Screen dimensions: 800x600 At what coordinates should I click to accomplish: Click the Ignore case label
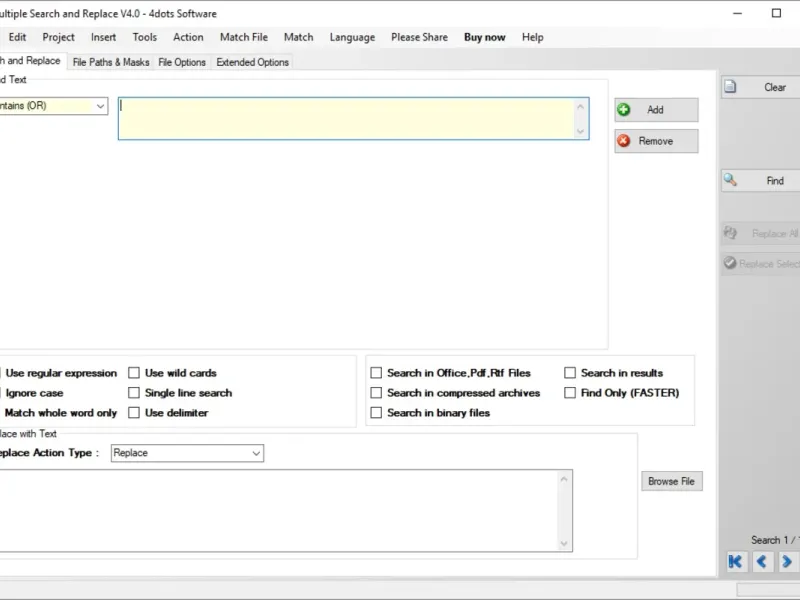pyautogui.click(x=35, y=393)
